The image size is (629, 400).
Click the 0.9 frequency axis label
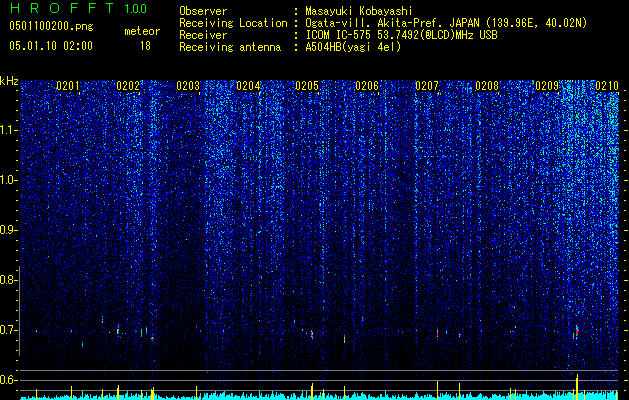8,230
